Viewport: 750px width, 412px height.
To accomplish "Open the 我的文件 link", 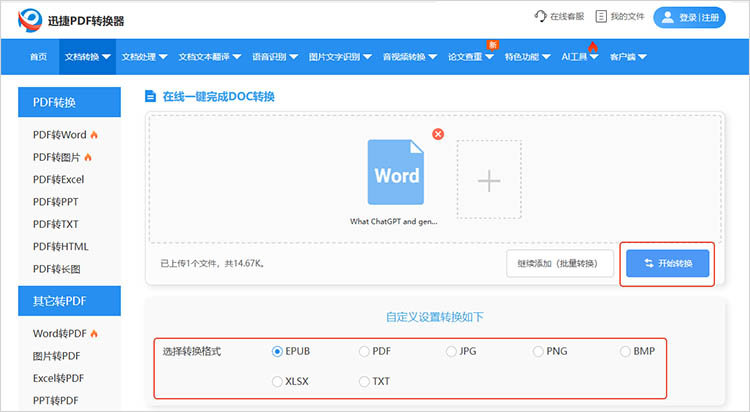I will 627,17.
